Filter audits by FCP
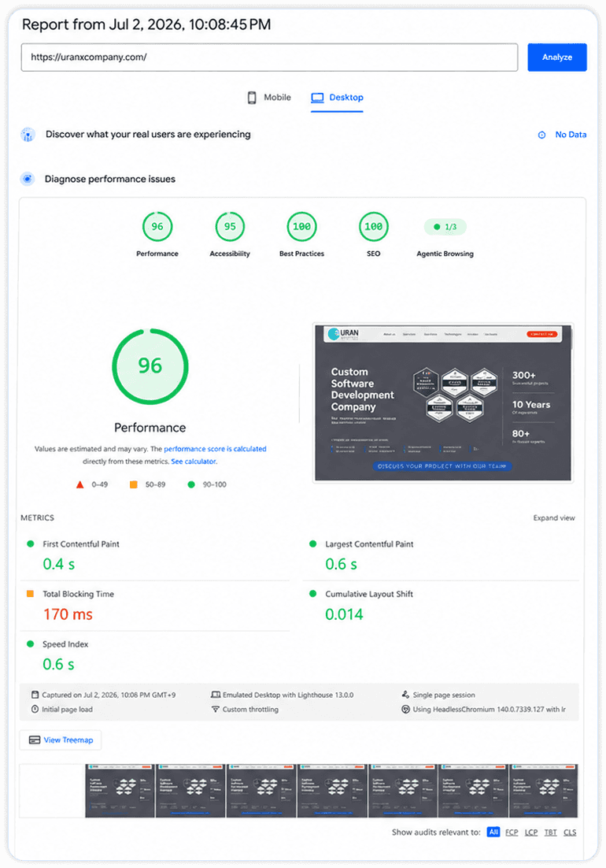This screenshot has width=606, height=868. click(512, 832)
